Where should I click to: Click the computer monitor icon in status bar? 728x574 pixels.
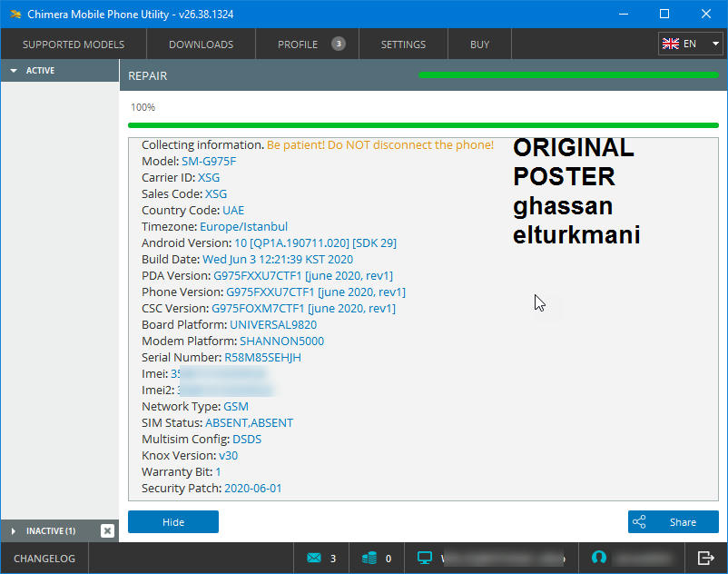(424, 559)
